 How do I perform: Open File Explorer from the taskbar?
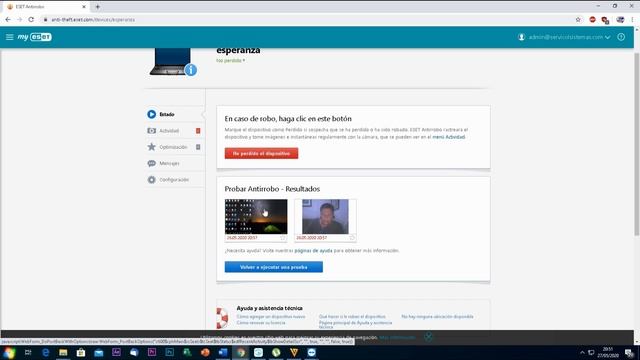click(x=63, y=353)
